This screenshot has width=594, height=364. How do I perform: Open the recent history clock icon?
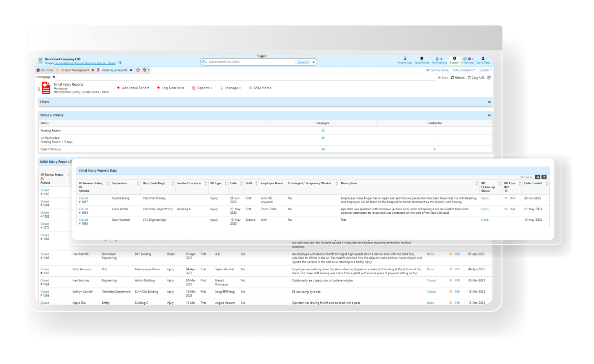point(144,70)
